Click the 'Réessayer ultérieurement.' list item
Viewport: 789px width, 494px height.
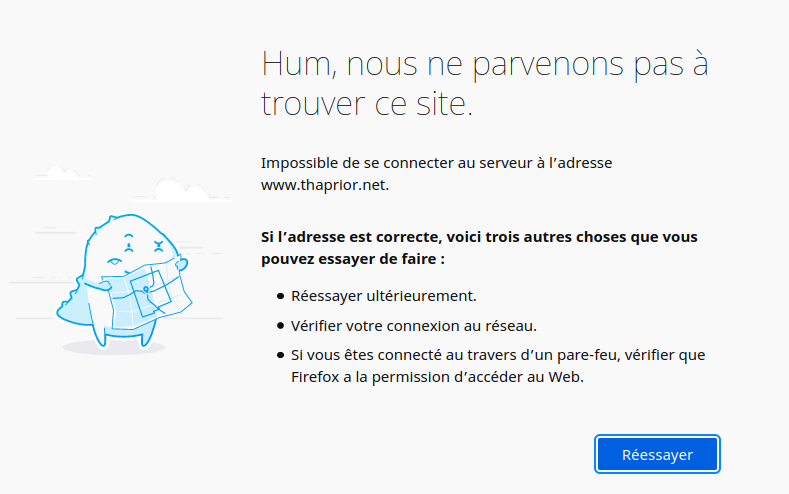383,296
